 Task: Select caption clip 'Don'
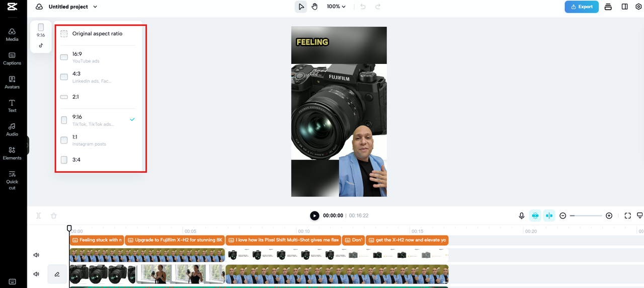[354, 240]
